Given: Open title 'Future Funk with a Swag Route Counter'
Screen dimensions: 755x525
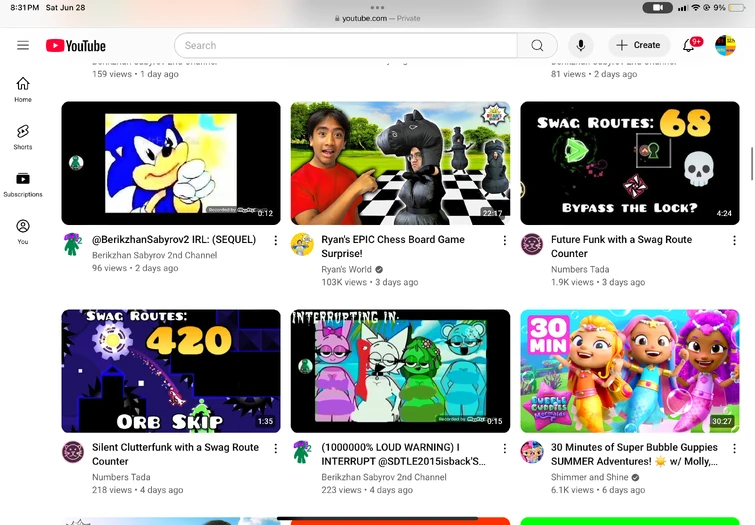Looking at the screenshot, I should (621, 247).
